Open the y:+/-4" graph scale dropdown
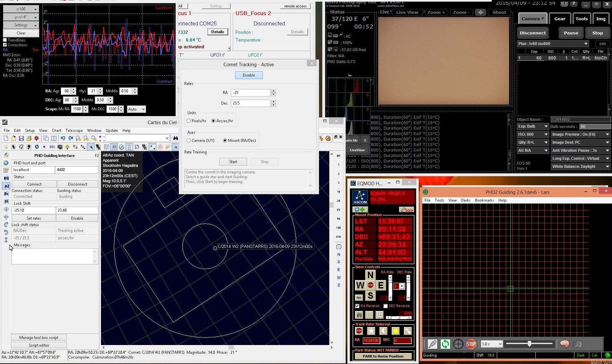 [x=21, y=17]
